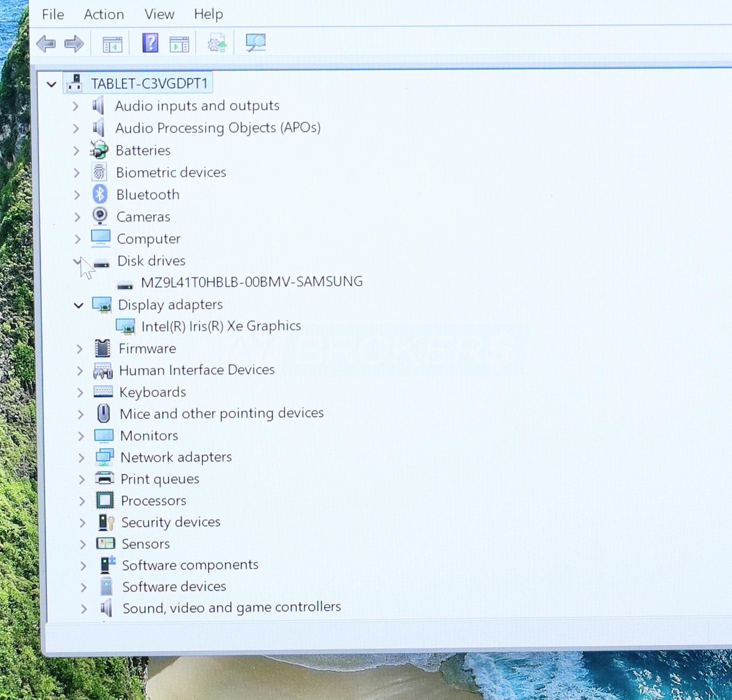Expand the Keyboards category chevron
The width and height of the screenshot is (732, 700).
point(81,393)
